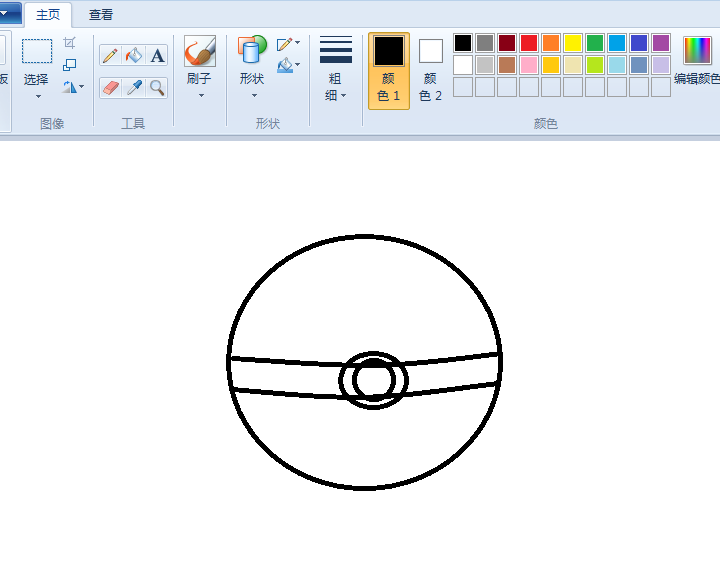Viewport: 720px width, 586px height.
Task: Pick the red color swatch
Action: (x=529, y=43)
